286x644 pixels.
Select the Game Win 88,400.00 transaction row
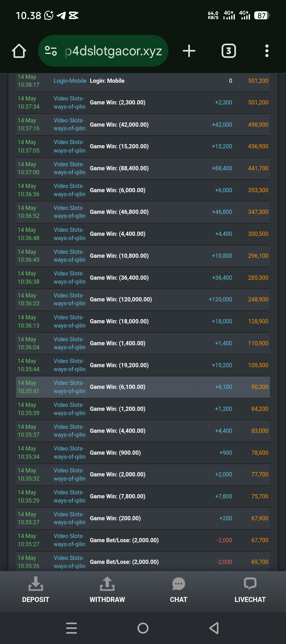(x=143, y=168)
